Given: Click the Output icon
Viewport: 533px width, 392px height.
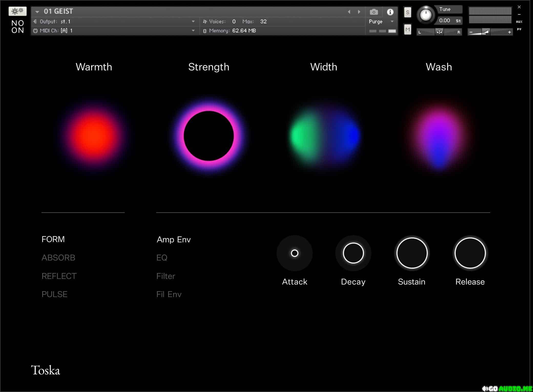Looking at the screenshot, I should (35, 21).
